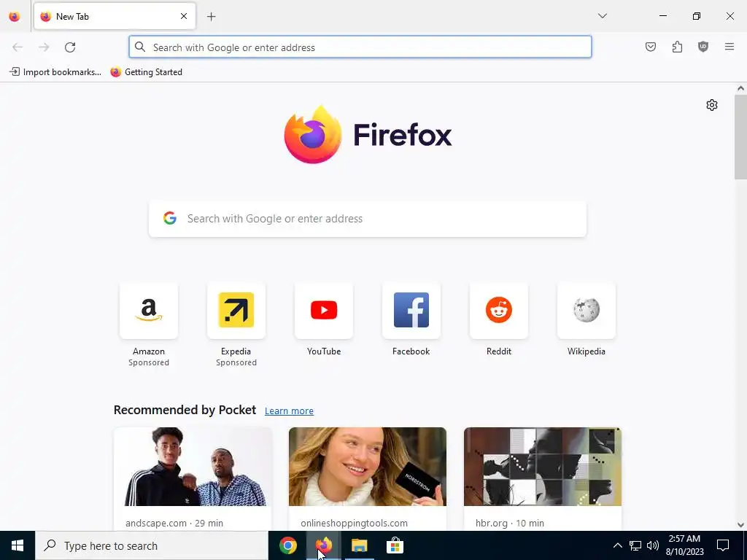This screenshot has height=560, width=747.
Task: Open Google Chrome from the taskbar
Action: 287,545
